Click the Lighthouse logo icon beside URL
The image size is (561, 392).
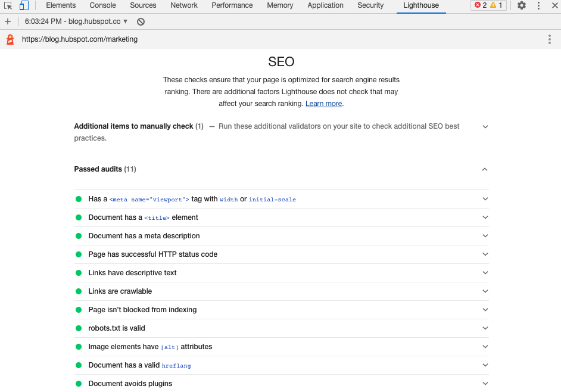(10, 39)
